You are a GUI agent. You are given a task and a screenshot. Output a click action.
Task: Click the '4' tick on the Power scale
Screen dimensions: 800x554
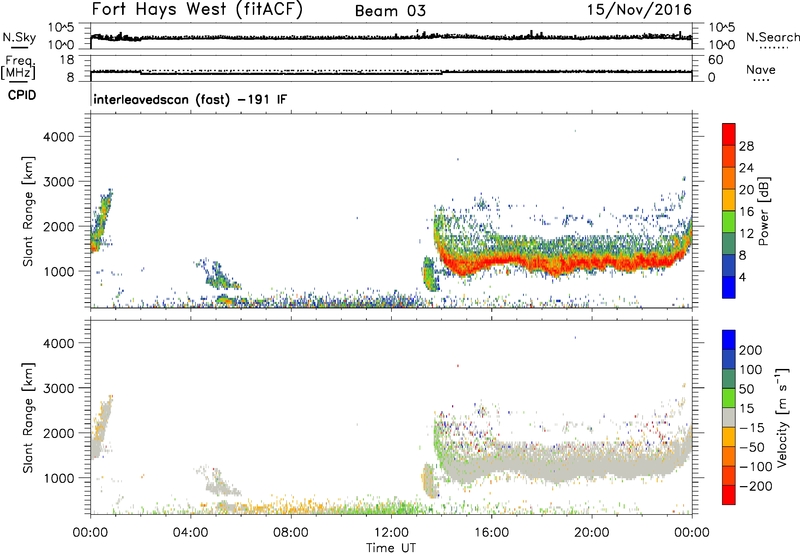coord(742,278)
